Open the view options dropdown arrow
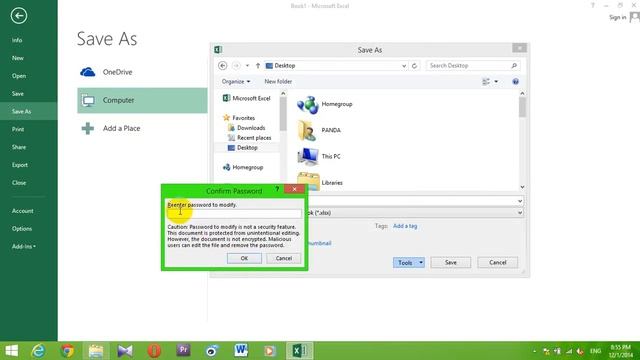 click(496, 82)
